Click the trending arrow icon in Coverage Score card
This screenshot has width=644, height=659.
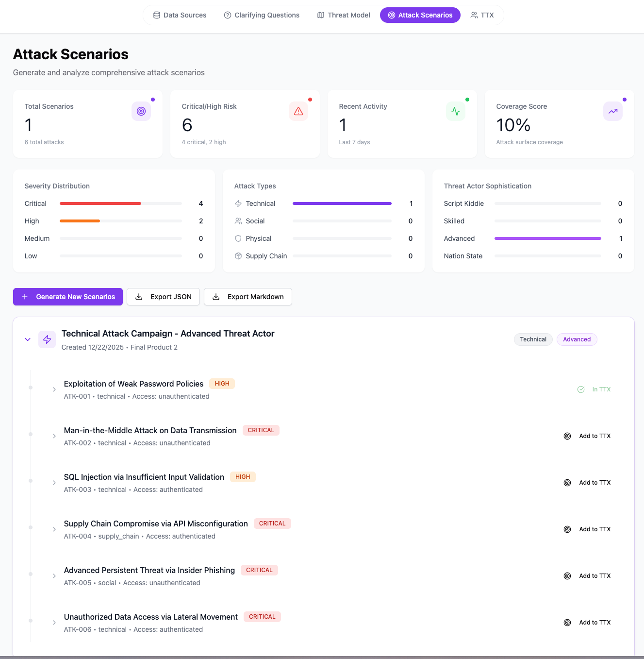pos(613,111)
